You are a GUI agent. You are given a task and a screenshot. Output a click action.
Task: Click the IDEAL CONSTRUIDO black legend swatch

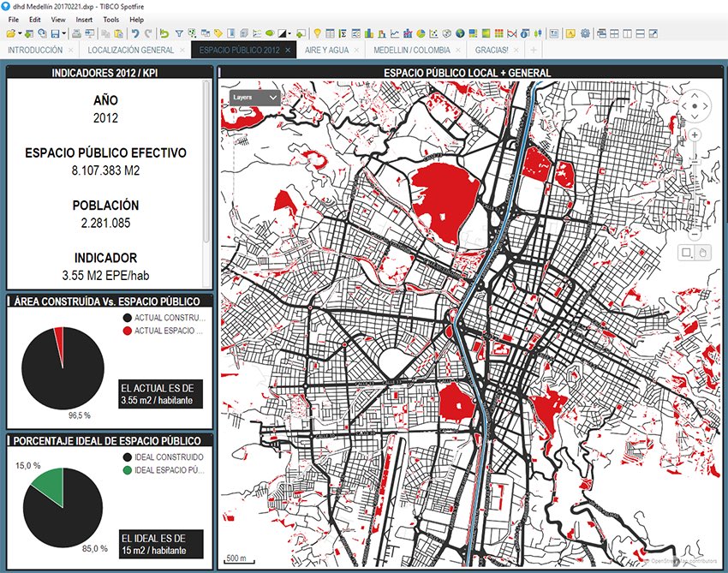(x=128, y=457)
